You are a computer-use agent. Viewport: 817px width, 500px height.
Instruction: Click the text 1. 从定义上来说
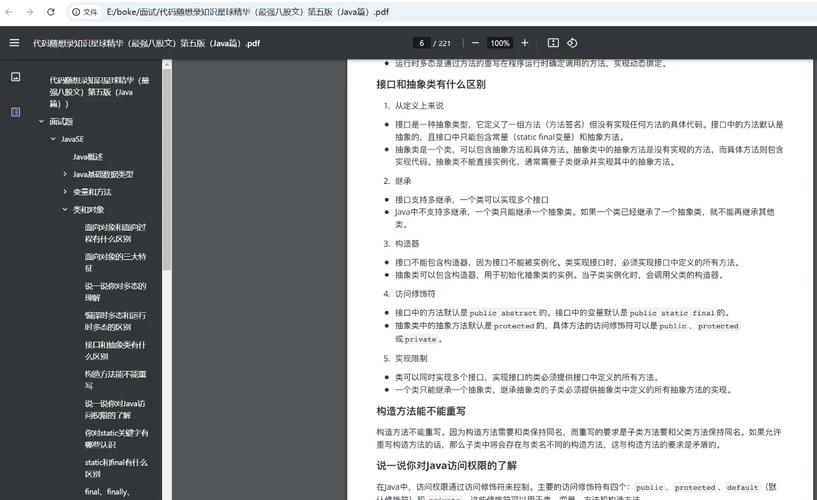click(x=414, y=106)
